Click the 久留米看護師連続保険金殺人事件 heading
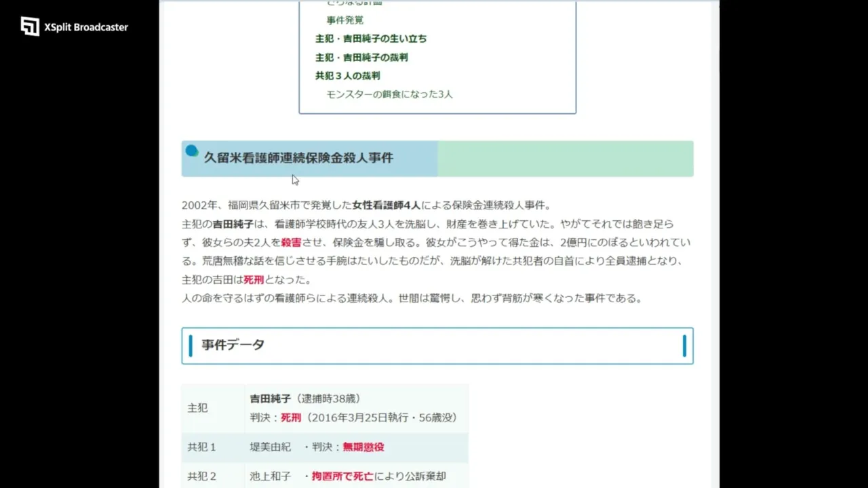 [x=298, y=158]
